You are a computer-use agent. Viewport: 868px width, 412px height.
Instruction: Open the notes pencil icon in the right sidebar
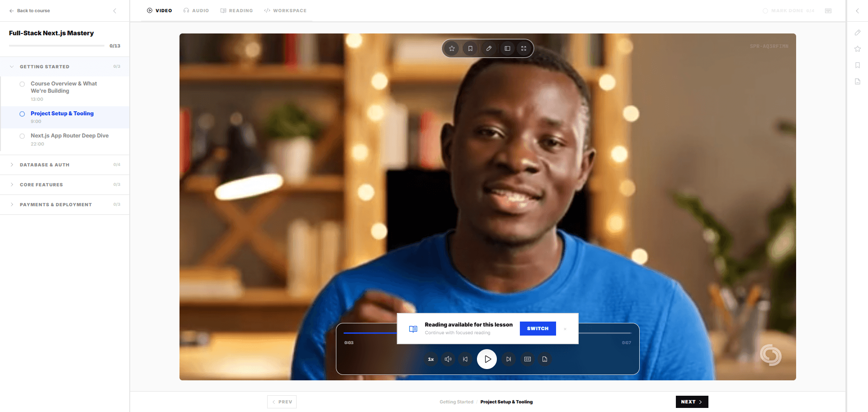point(858,33)
